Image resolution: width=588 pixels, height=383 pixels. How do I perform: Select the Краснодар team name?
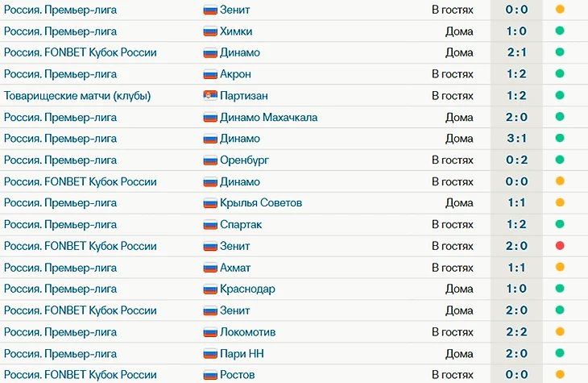[x=247, y=289]
